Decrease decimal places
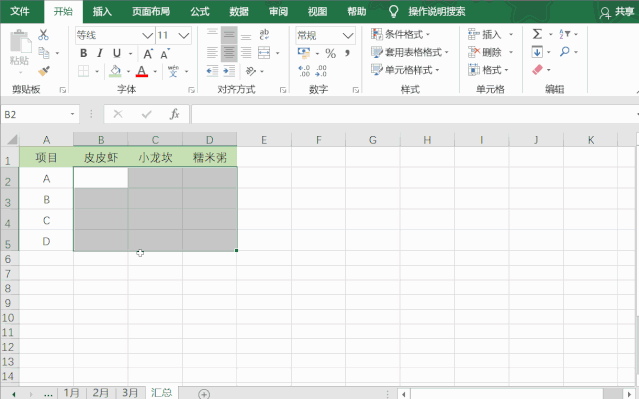Screen dimensions: 639x399 pyautogui.click(x=321, y=71)
